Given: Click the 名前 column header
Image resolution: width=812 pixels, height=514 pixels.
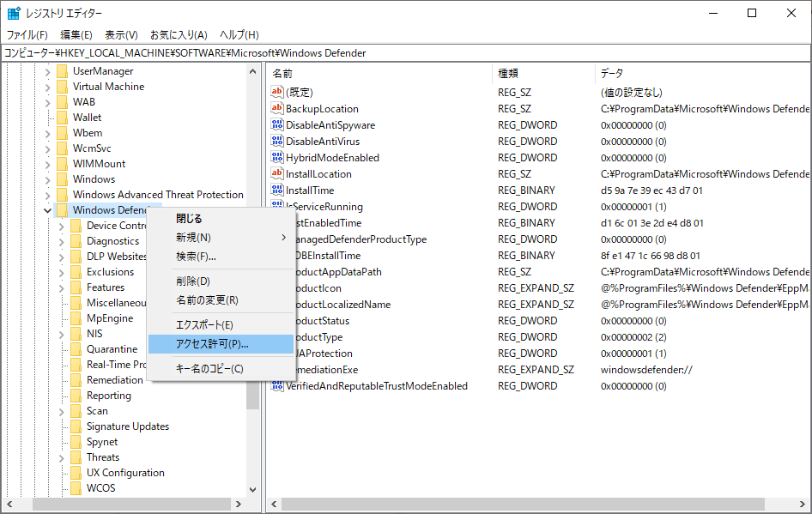Looking at the screenshot, I should [379, 74].
